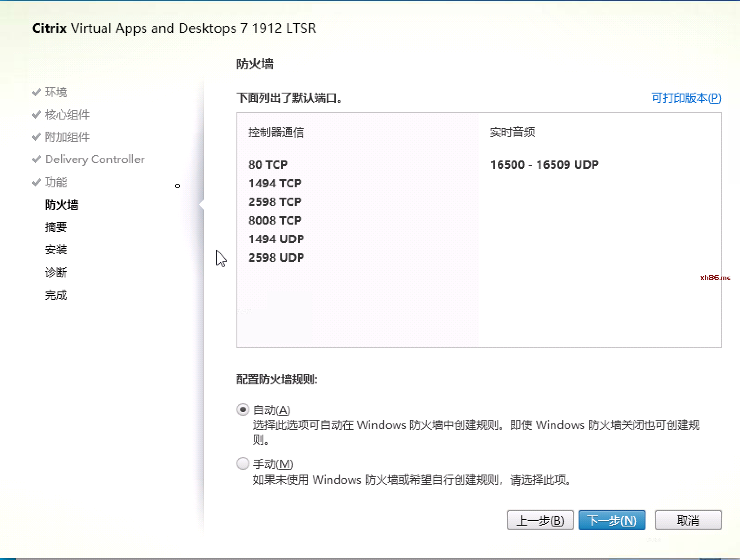Click the 诊断 step in sidebar
Viewport: 740px width, 560px height.
point(56,272)
